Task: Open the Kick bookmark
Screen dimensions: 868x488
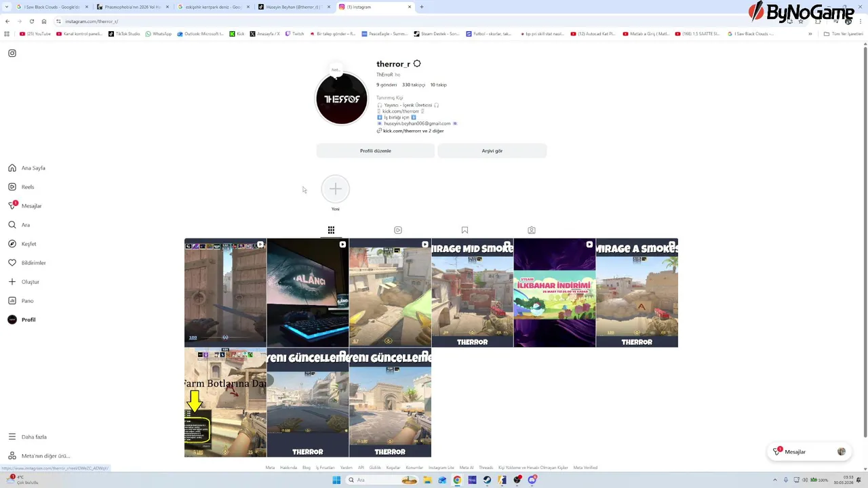Action: point(237,34)
